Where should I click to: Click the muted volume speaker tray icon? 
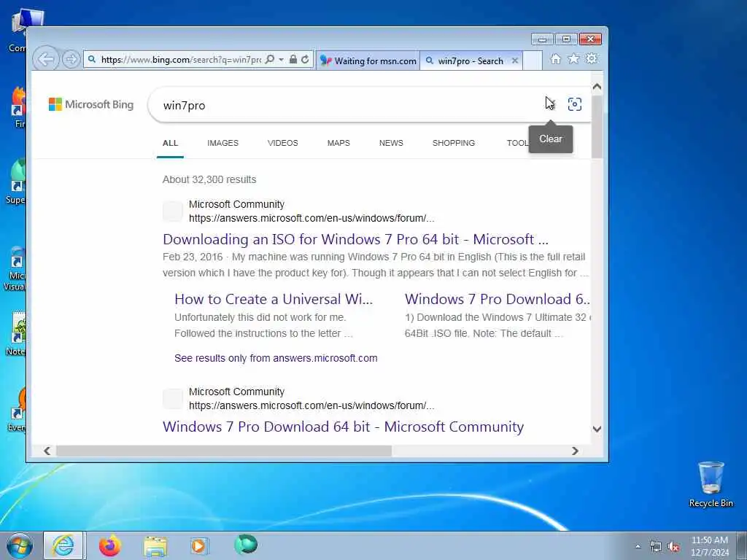[x=673, y=547]
